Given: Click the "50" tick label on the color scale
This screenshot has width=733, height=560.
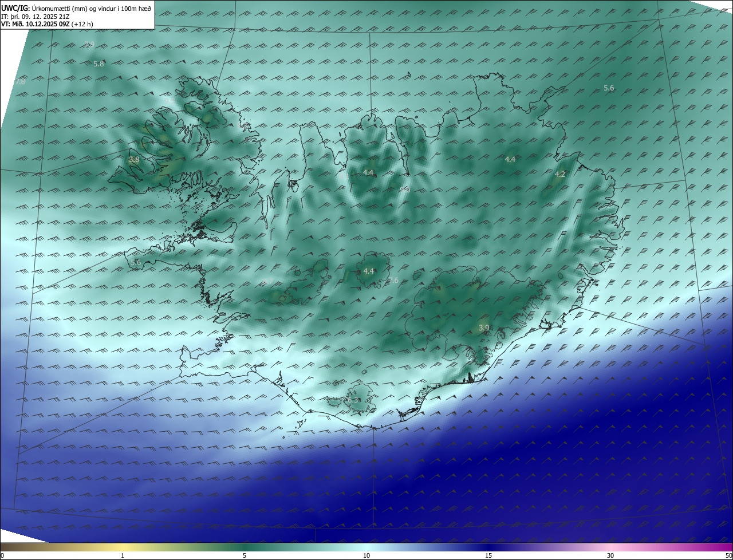Looking at the screenshot, I should click(x=728, y=555).
